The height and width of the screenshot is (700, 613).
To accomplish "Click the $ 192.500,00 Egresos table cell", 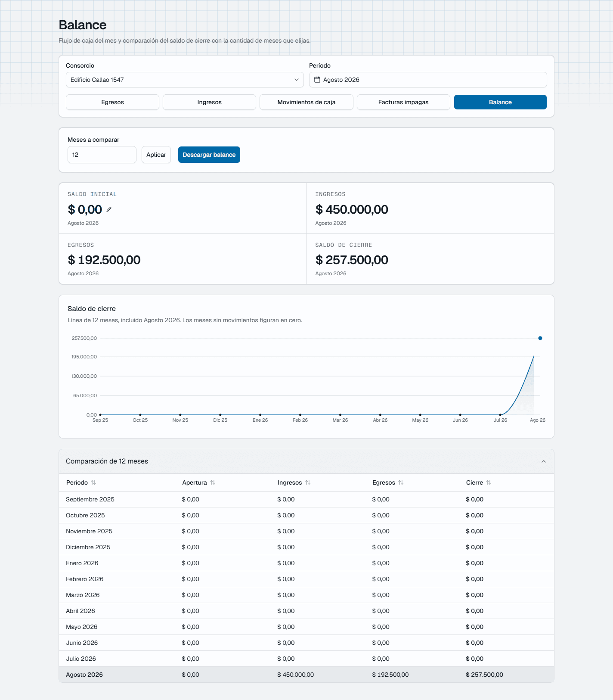I will 390,675.
